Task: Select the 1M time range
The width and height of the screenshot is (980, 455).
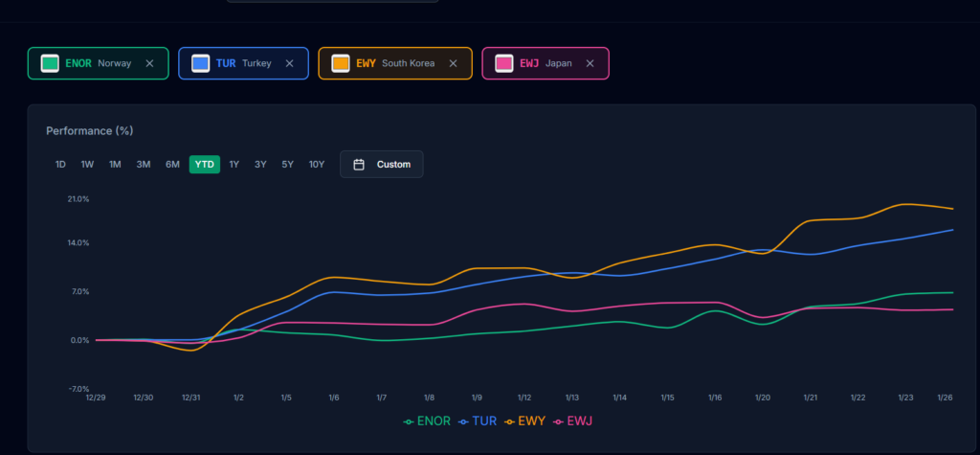Action: [115, 164]
